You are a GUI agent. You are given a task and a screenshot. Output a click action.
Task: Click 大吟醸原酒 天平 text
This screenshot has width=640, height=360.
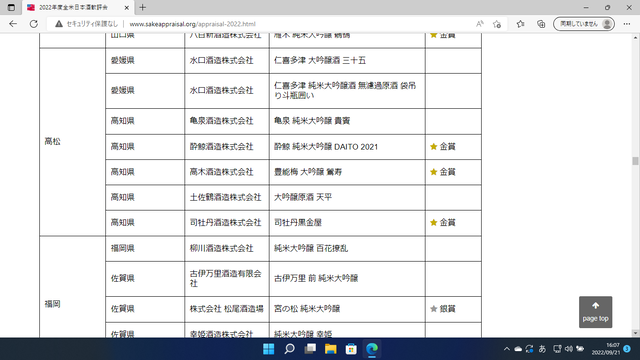point(303,197)
